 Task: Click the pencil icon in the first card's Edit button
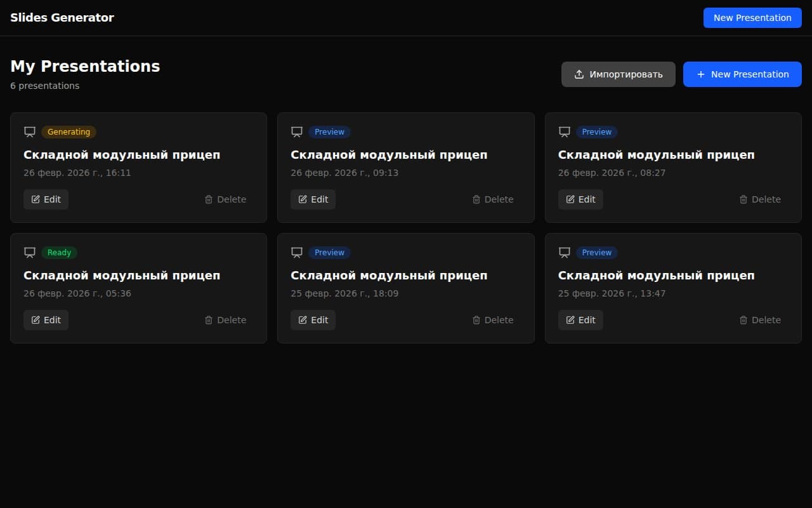36,199
